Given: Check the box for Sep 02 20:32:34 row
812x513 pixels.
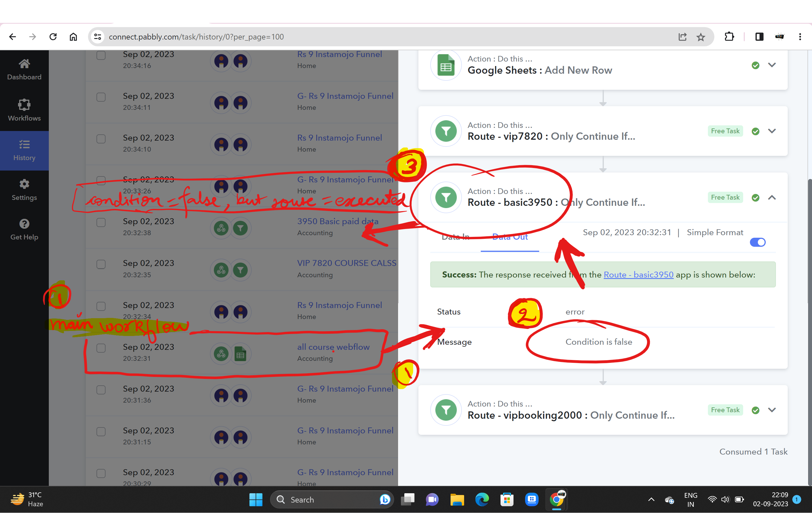Looking at the screenshot, I should click(x=101, y=306).
